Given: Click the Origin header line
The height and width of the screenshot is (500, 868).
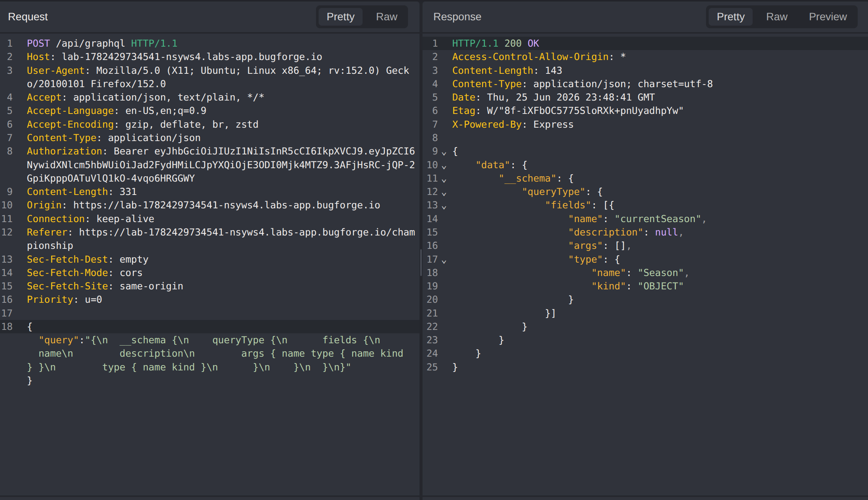Looking at the screenshot, I should coord(203,205).
